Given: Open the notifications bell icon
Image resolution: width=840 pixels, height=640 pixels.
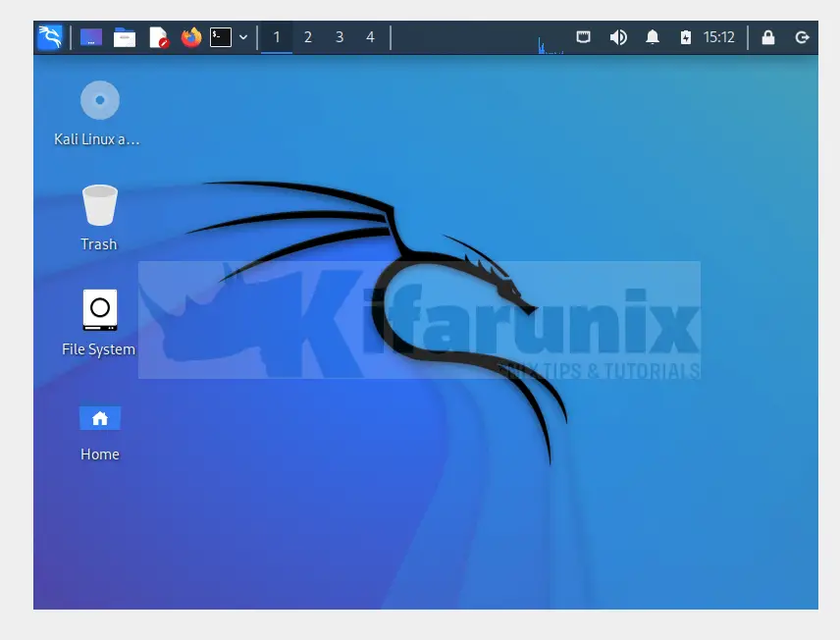Looking at the screenshot, I should coord(652,37).
